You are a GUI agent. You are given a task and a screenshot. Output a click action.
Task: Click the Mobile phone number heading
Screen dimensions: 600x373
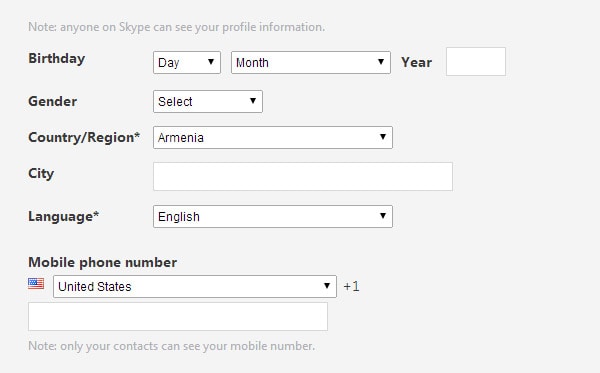(103, 262)
